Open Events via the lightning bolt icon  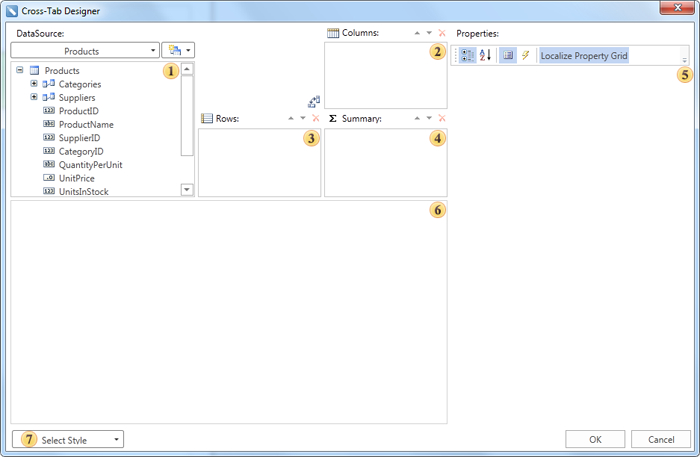pyautogui.click(x=525, y=56)
